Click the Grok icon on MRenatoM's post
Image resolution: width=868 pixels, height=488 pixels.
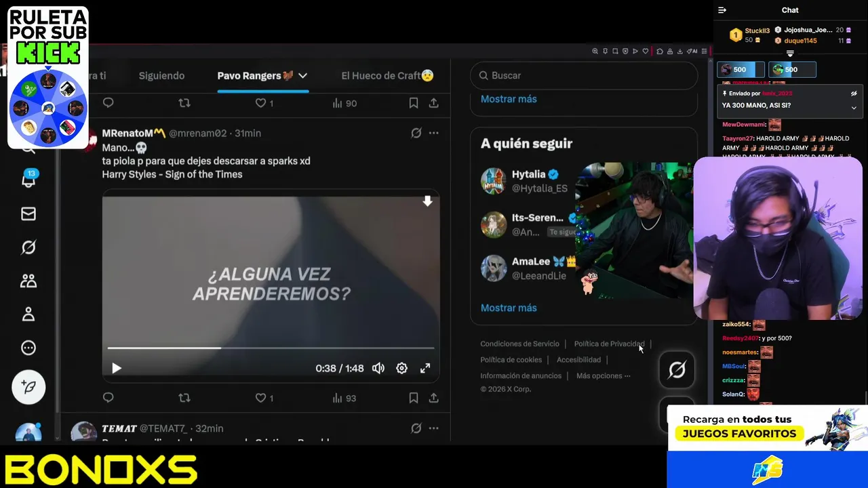click(416, 133)
